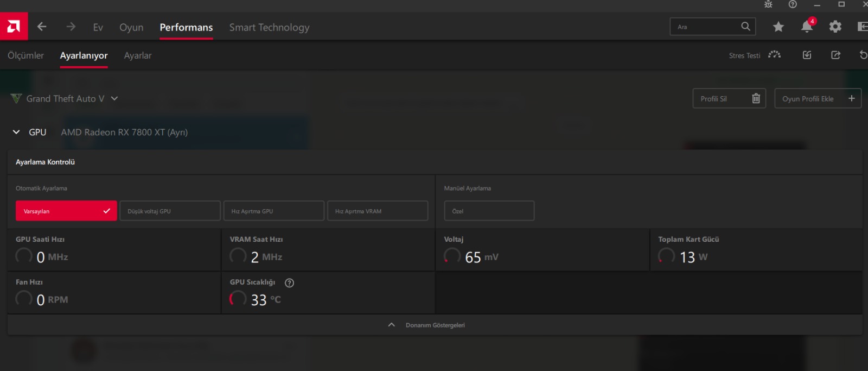Click the bug report icon
Screen dimensions: 868x371
tap(768, 4)
